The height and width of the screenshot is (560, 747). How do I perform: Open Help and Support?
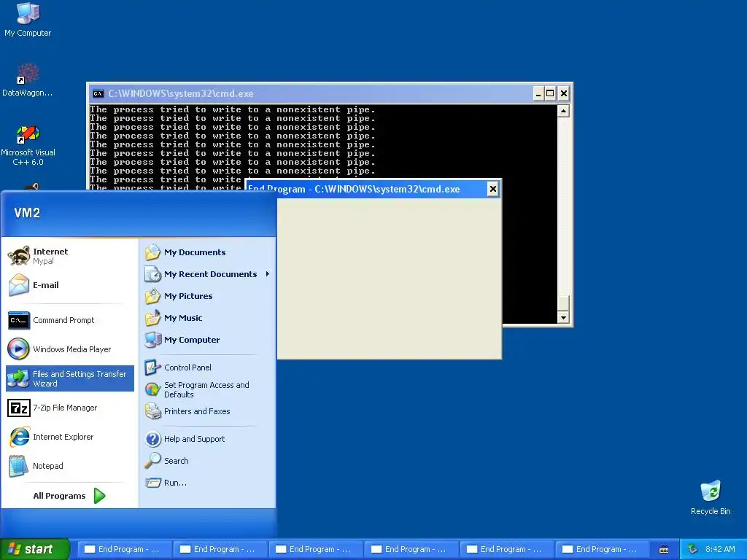(207, 439)
